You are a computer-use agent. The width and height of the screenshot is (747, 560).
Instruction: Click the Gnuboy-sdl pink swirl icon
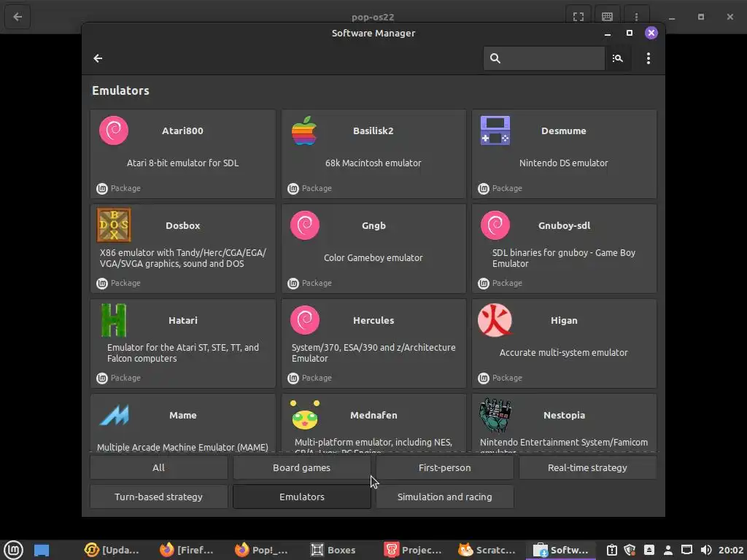[x=495, y=225]
